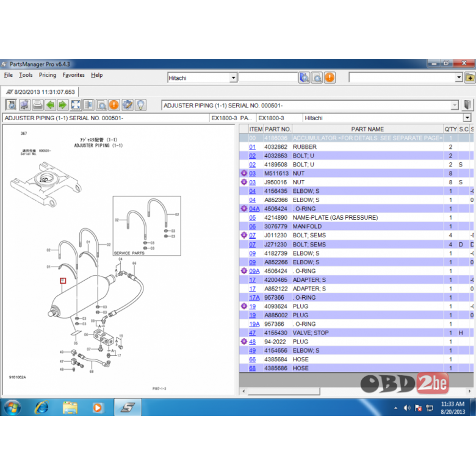
Task: Click the book search icon beside the search field
Action: point(304,78)
